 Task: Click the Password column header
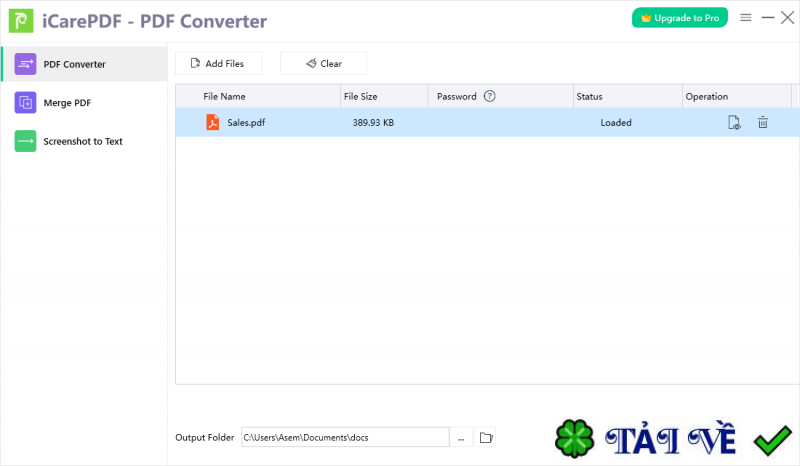pos(501,96)
